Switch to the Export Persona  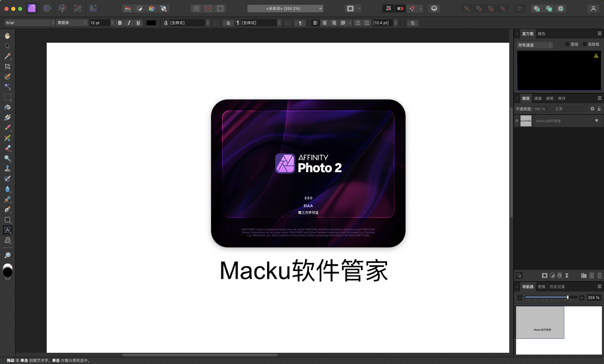[93, 8]
